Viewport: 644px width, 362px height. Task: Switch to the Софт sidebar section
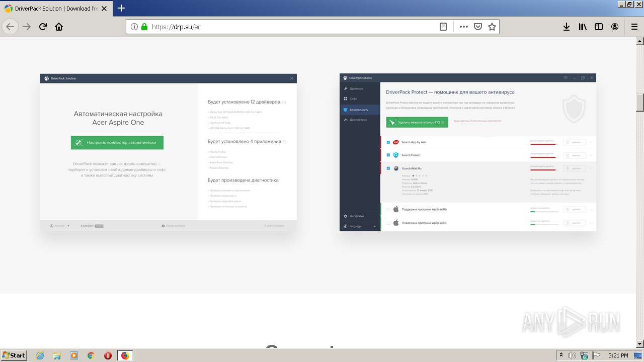[x=360, y=99]
